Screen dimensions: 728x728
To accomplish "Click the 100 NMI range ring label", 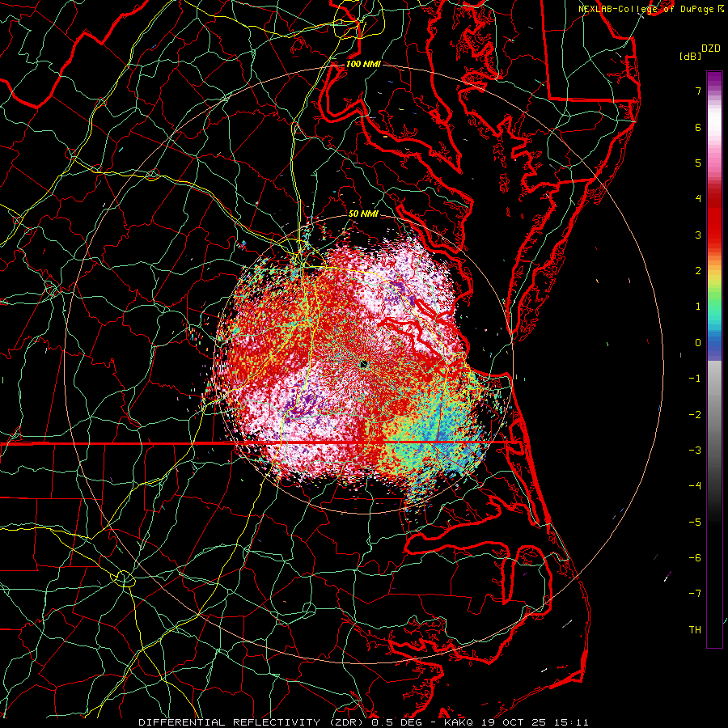I will tap(362, 64).
